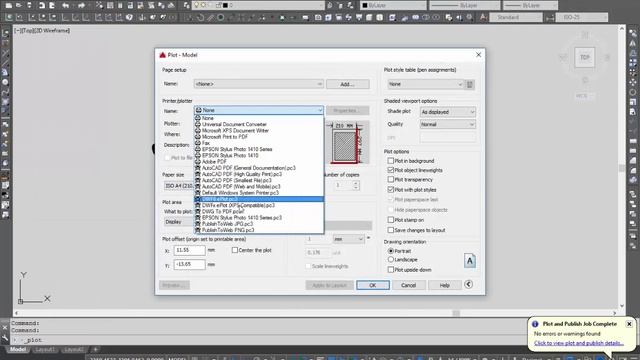Open the Plot style table dropdown
Image resolution: width=640 pixels, height=360 pixels.
coord(425,84)
